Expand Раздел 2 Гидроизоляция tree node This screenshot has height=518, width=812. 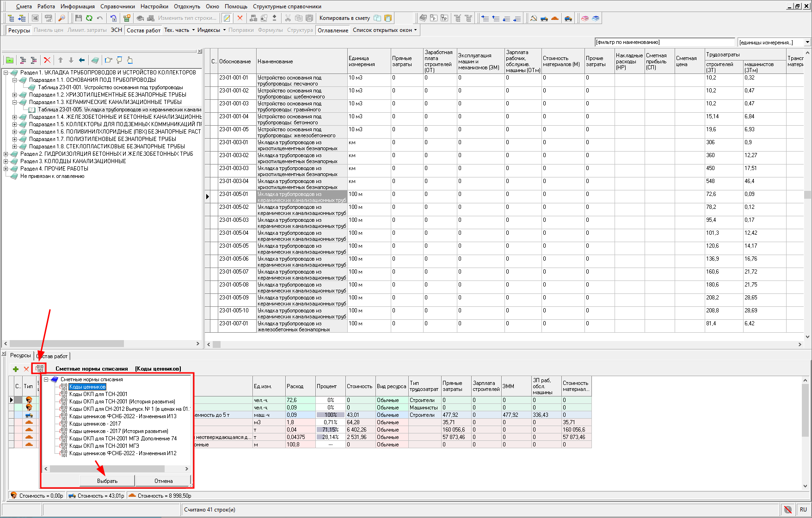pos(6,154)
